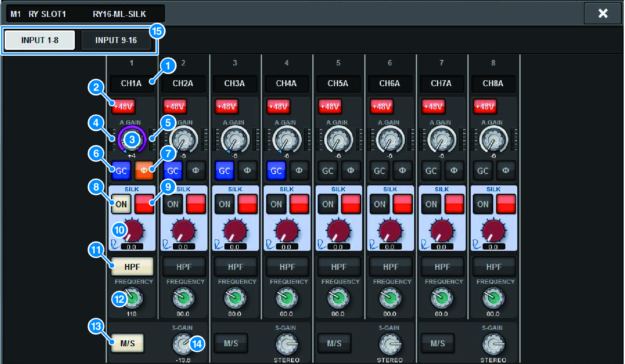Toggle phase invert on channel 1
625x364 pixels.
coord(144,171)
